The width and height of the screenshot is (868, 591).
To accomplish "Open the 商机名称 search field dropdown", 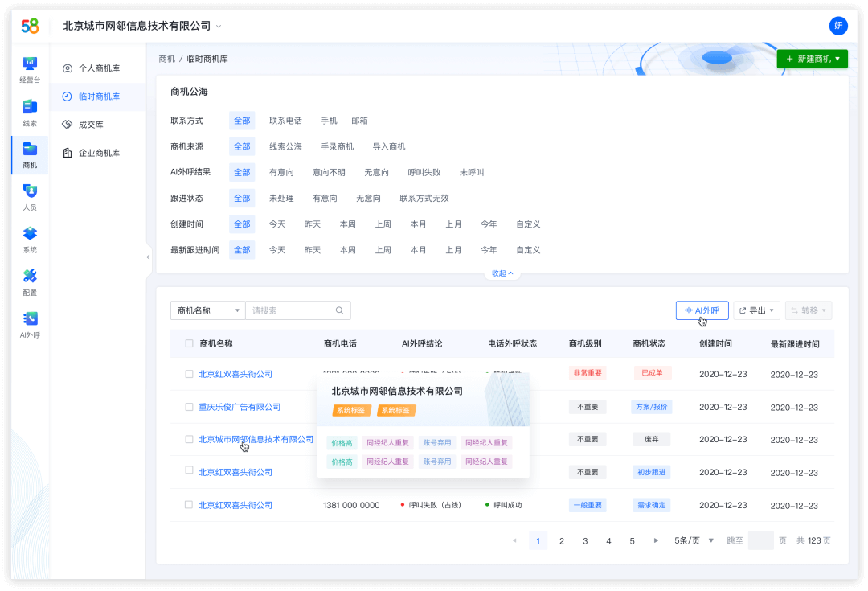I will click(207, 310).
